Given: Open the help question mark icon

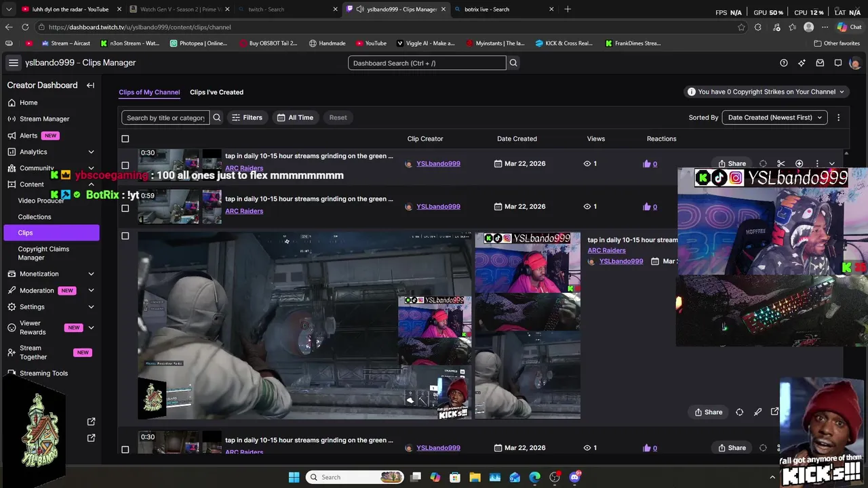Looking at the screenshot, I should coord(784,63).
